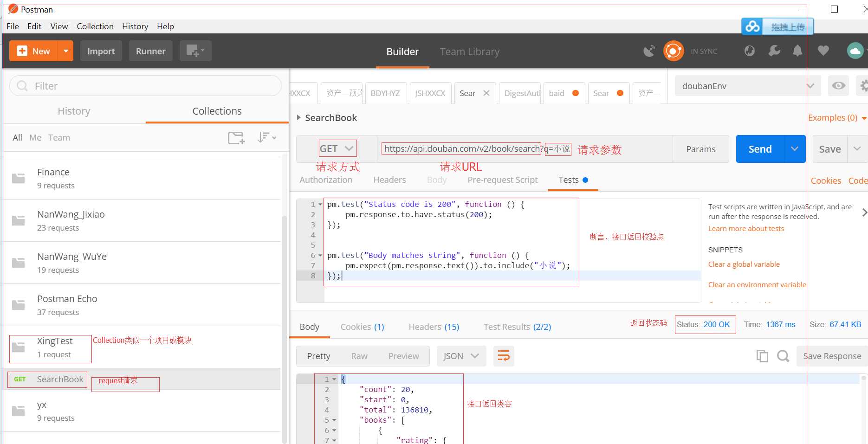Switch to the sidebar History tab
This screenshot has height=444, width=868.
point(74,111)
